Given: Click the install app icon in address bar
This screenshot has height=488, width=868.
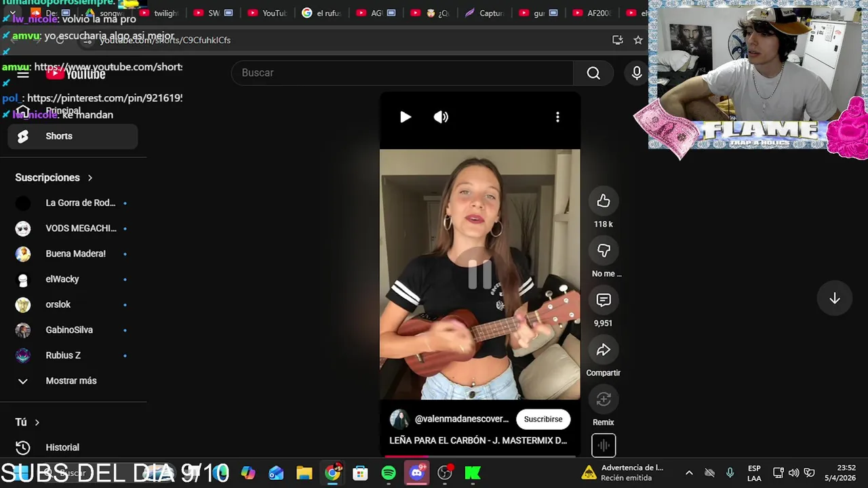Looking at the screenshot, I should 617,40.
